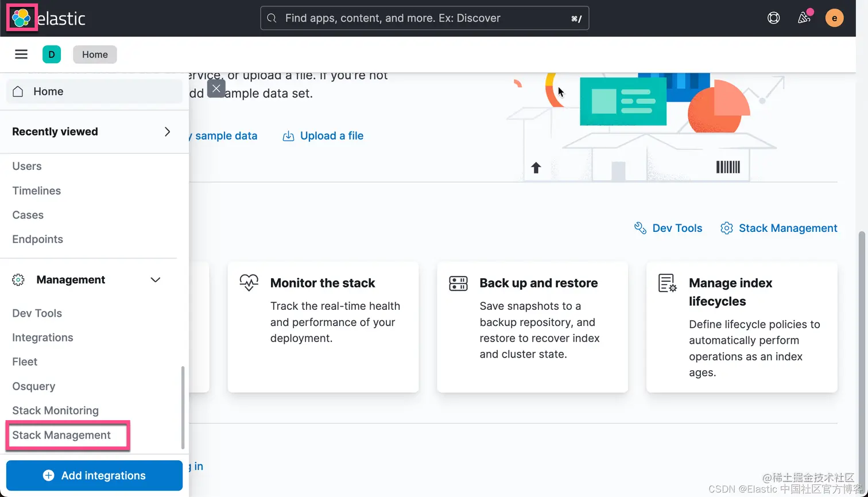
Task: Click the Stack Management gear icon at top right
Action: (726, 228)
